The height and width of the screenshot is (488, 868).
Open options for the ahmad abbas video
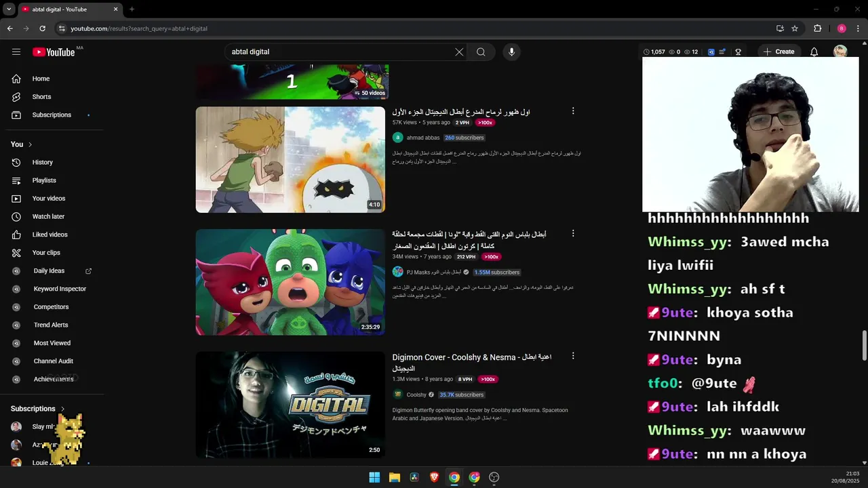[573, 111]
